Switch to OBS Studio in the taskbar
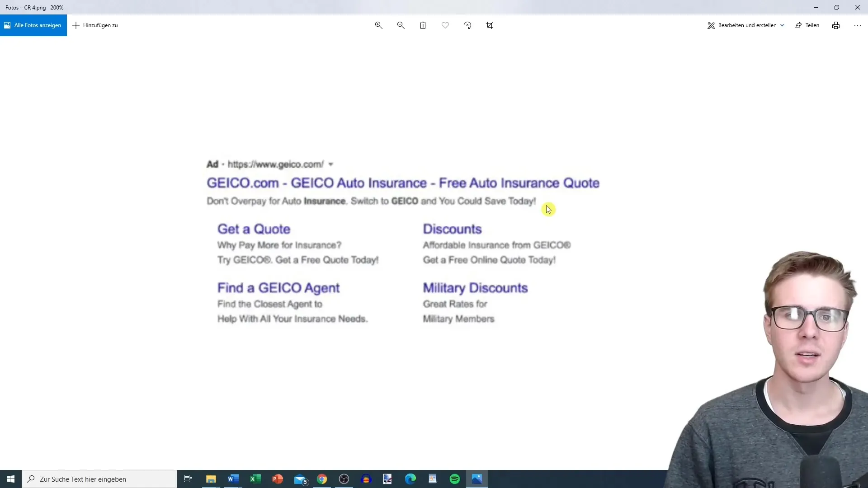 click(x=344, y=479)
